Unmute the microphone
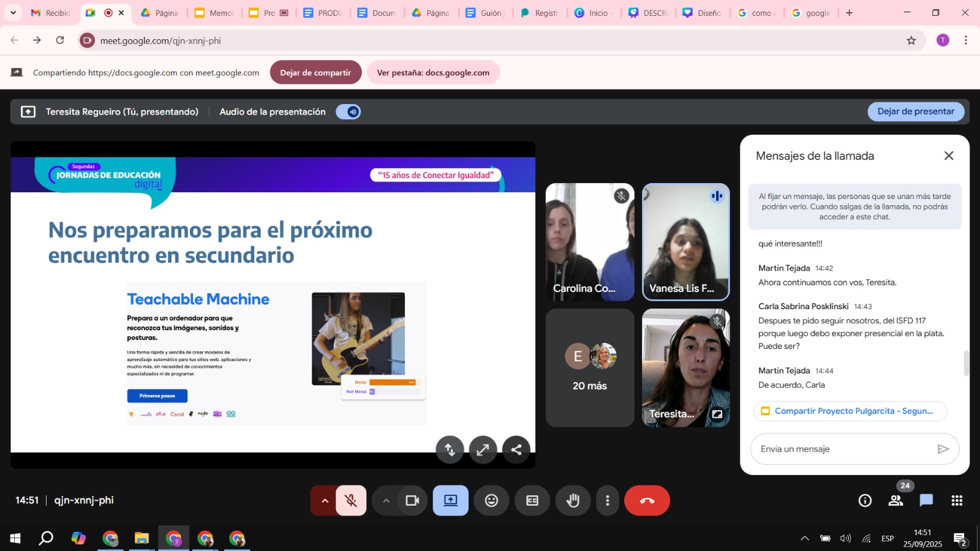 (x=351, y=501)
